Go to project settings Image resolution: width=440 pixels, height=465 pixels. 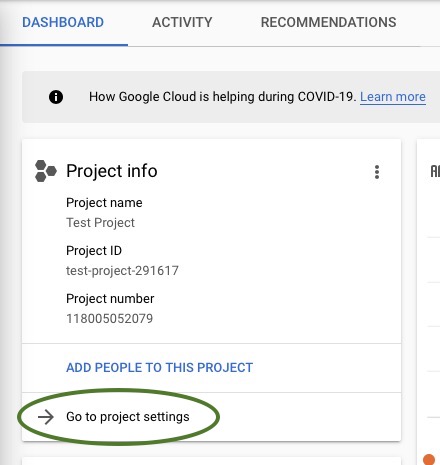128,417
